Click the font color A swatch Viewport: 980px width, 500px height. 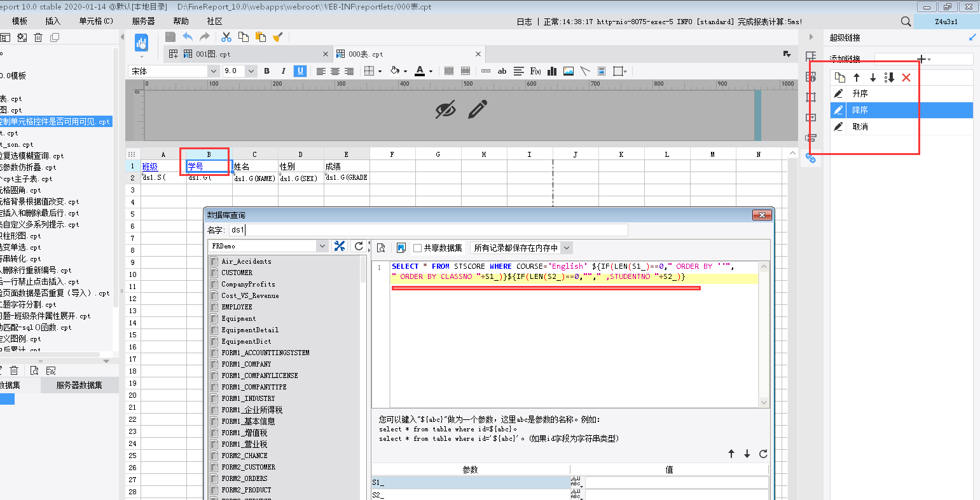point(420,71)
